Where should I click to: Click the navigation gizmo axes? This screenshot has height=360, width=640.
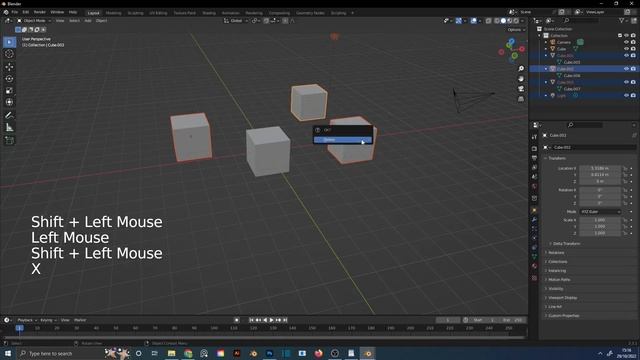pos(511,50)
